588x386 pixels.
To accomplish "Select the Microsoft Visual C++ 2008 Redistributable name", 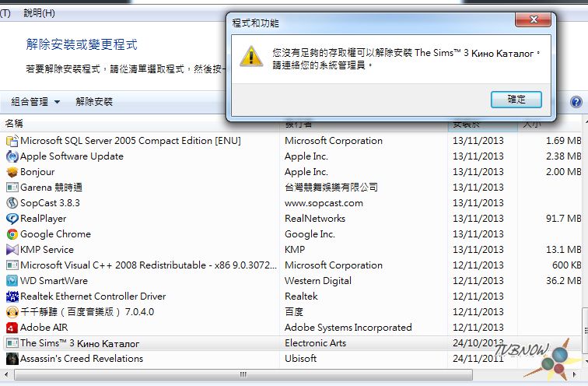I will coord(149,265).
